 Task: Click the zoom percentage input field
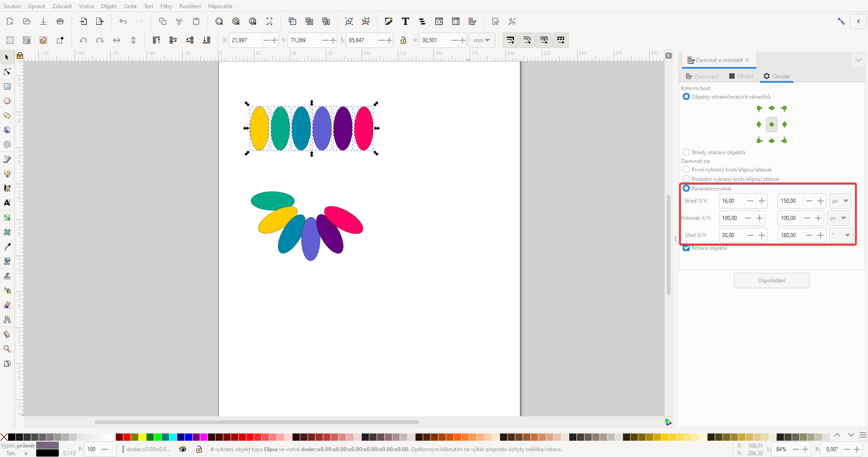782,449
